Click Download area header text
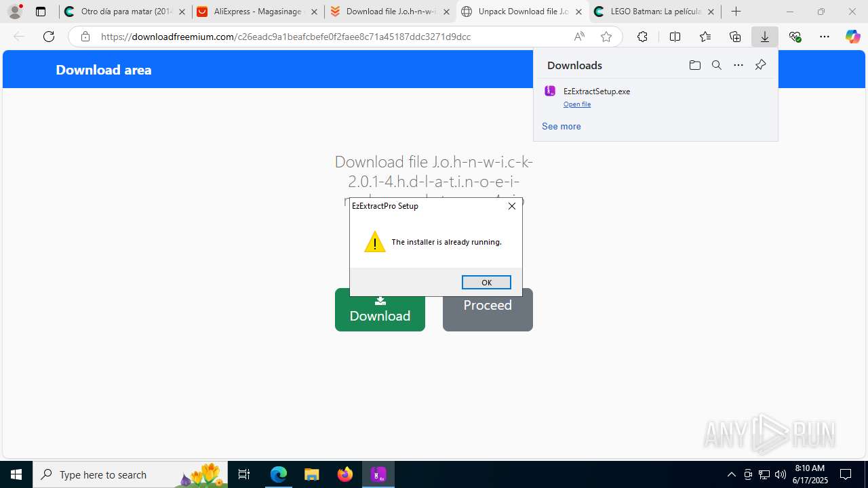 (104, 70)
